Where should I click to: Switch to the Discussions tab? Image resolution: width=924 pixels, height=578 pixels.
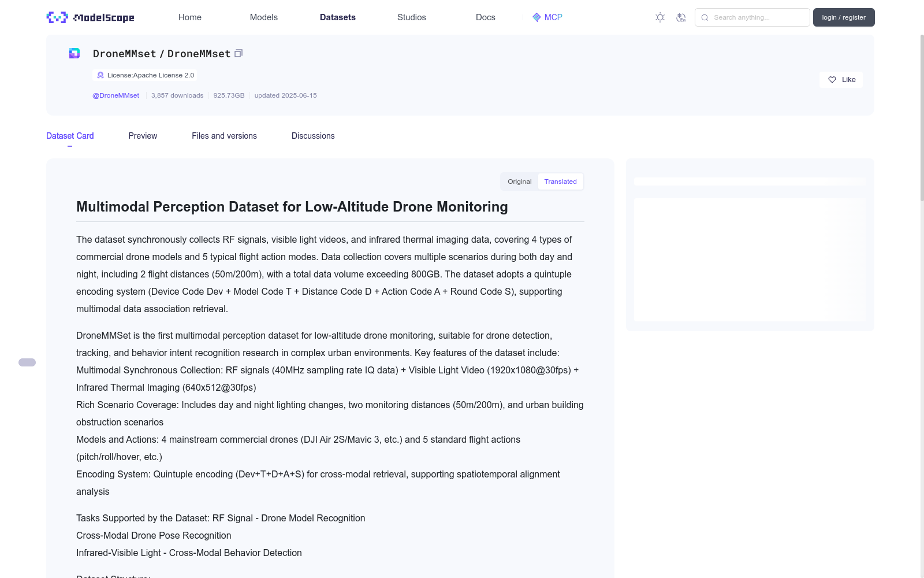point(313,136)
